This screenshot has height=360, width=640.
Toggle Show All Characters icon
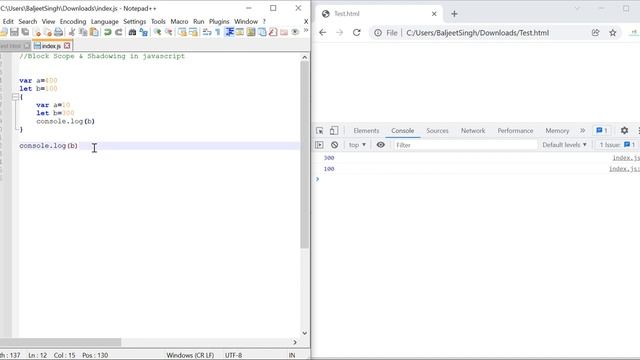[218, 32]
